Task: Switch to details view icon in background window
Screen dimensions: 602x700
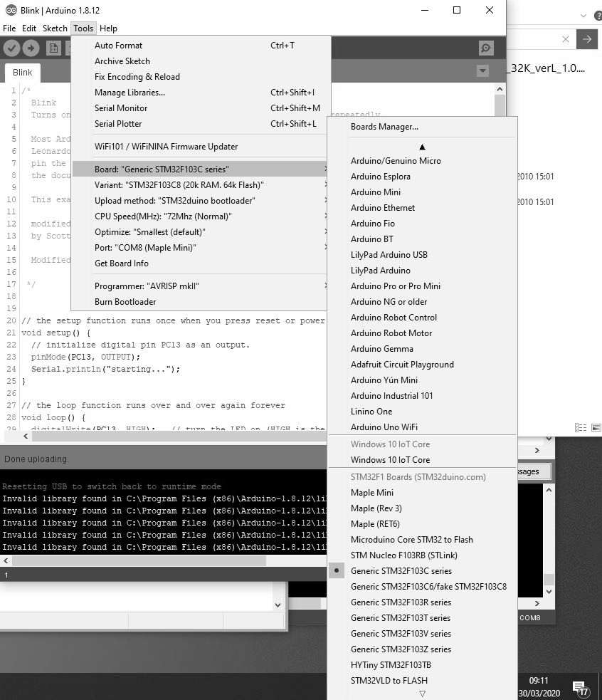Action: (x=581, y=428)
